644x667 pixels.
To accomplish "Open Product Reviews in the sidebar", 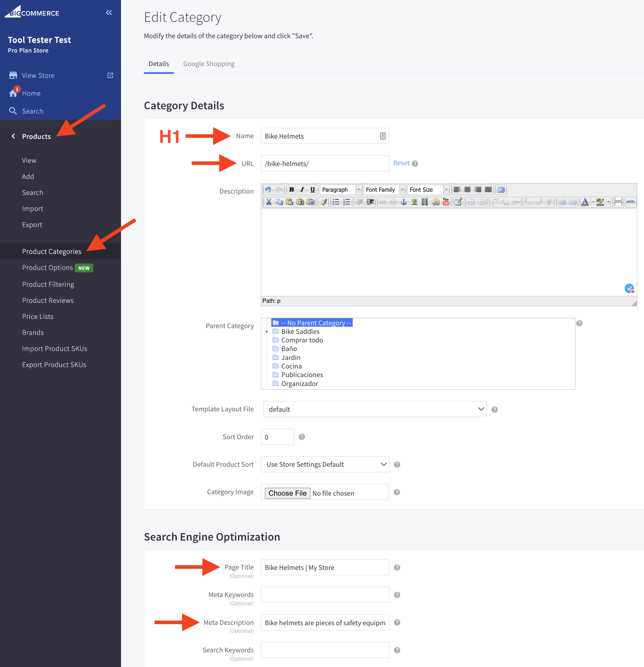I will tap(48, 300).
